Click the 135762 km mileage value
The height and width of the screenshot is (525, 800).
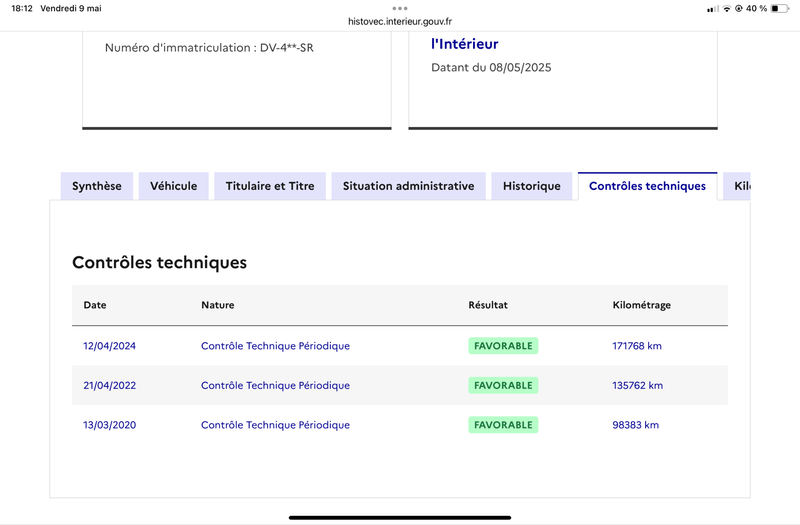point(638,386)
